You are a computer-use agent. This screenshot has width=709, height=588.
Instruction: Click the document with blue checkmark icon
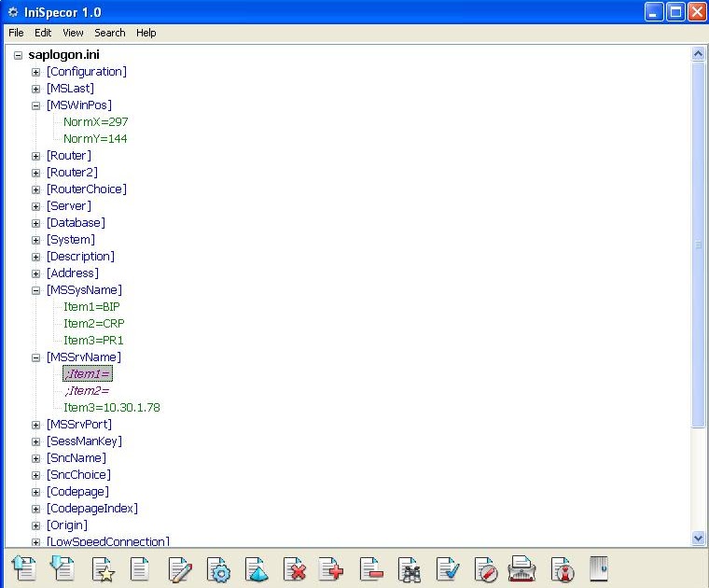coord(448,569)
